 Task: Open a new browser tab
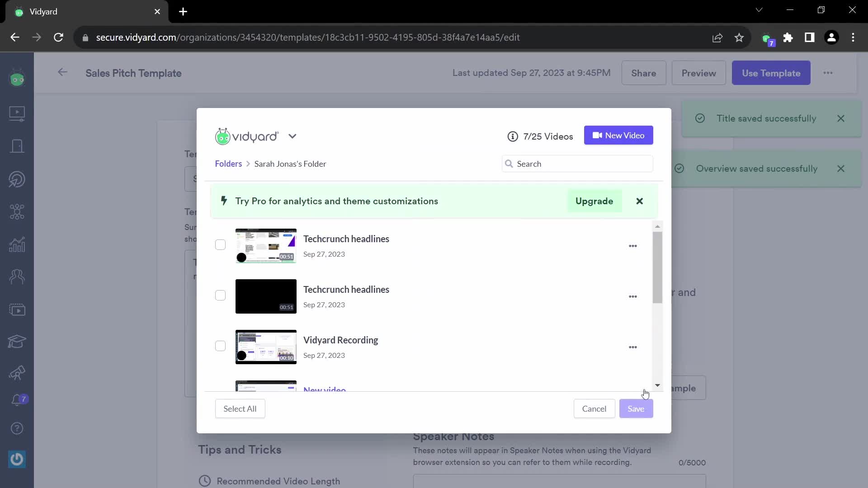click(183, 11)
